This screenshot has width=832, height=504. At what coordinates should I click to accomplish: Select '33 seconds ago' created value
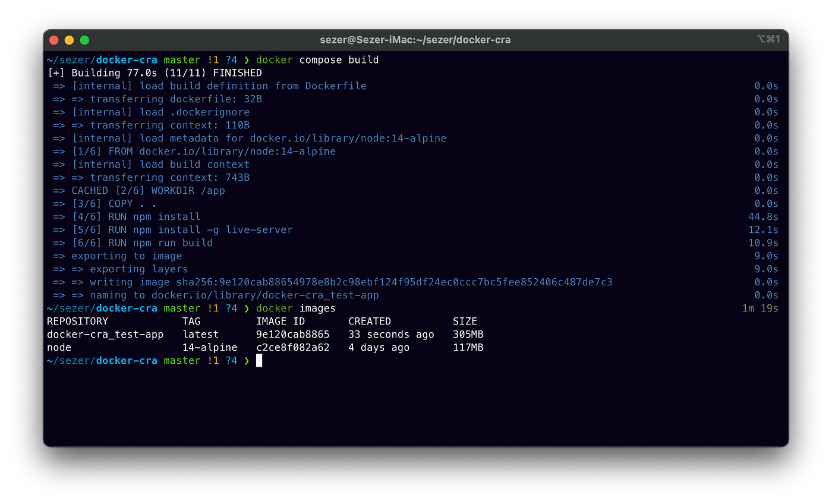tap(392, 335)
